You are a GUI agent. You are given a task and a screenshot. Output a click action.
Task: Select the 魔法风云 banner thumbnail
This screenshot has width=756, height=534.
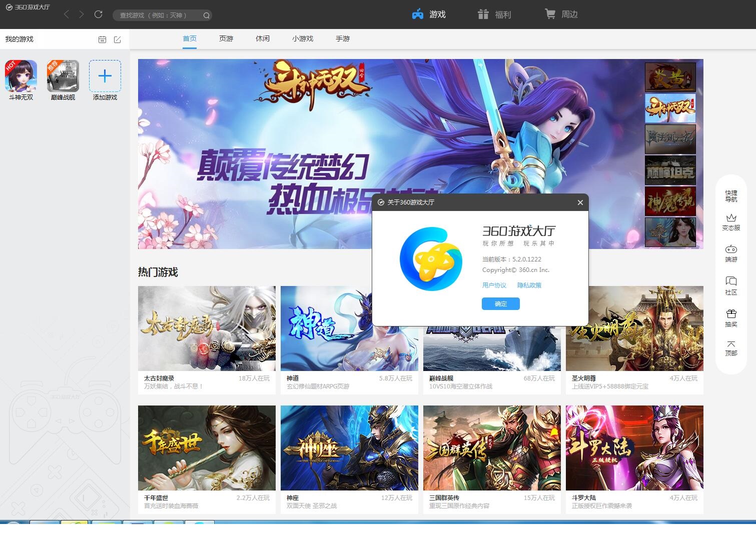tap(670, 139)
